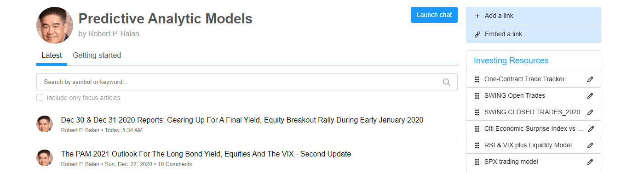Open Robert P. Balan's large profile photo
Viewport: 644px width, 173px height.
point(55,25)
